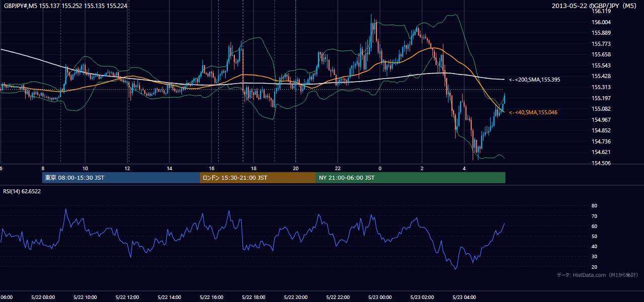Click the RSI(14) 62.6522 indicator label
Viewport: 644px width, 302px height.
(x=22, y=191)
